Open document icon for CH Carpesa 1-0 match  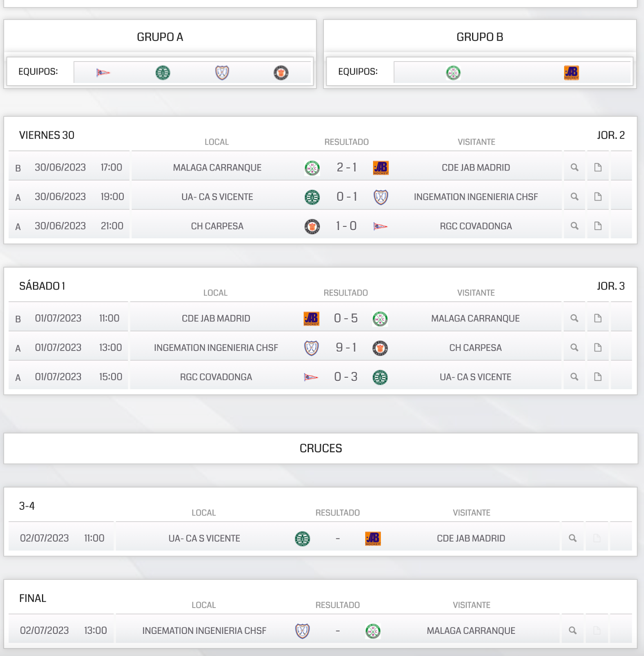tap(598, 226)
